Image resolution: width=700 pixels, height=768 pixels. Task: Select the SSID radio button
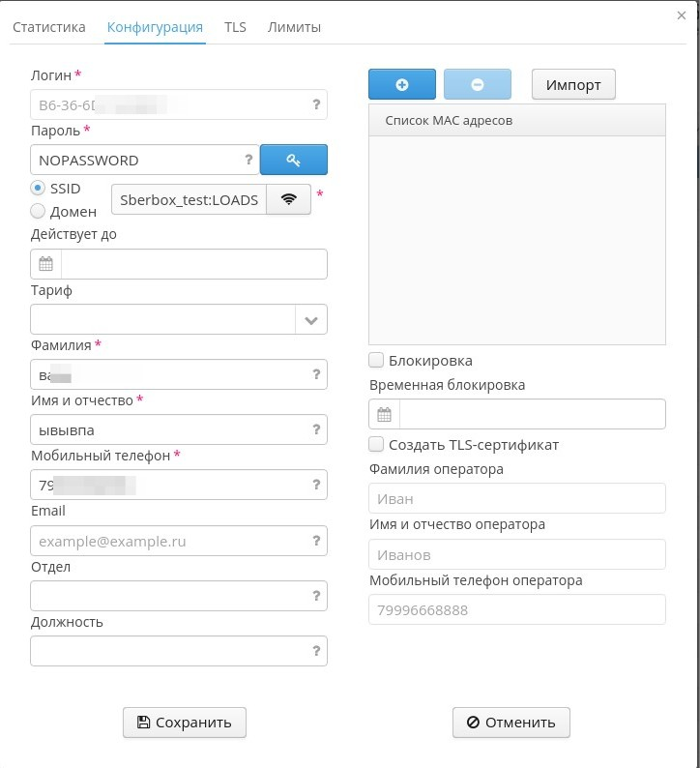(x=38, y=188)
